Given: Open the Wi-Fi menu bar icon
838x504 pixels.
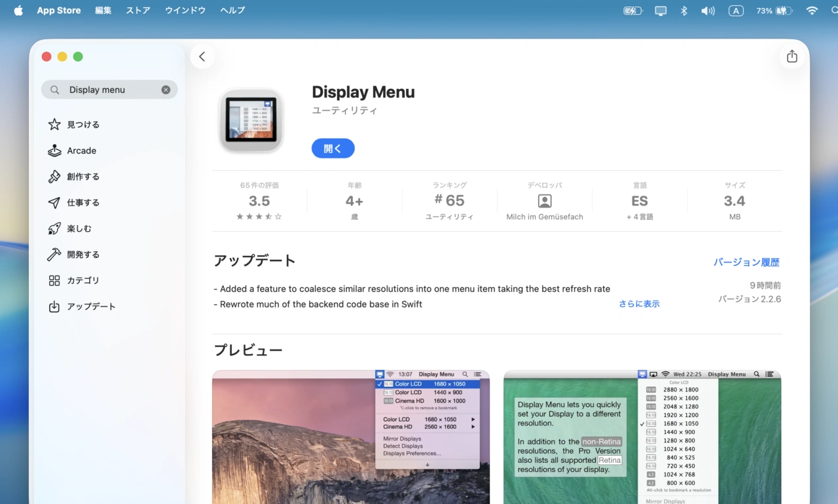Looking at the screenshot, I should pos(811,10).
